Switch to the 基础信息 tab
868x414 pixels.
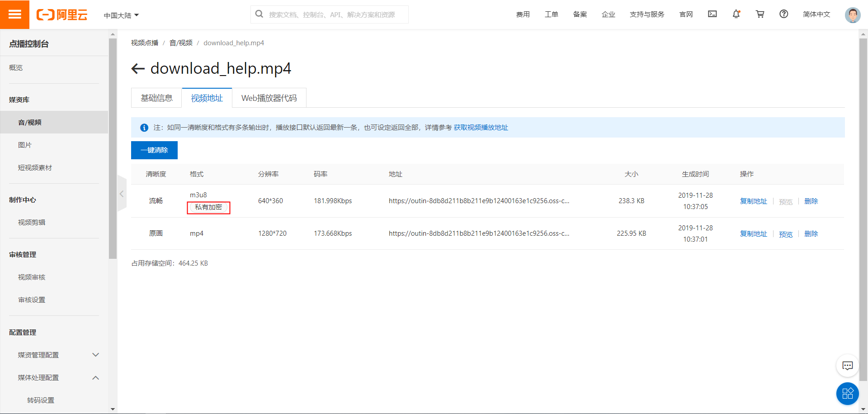[x=156, y=97]
